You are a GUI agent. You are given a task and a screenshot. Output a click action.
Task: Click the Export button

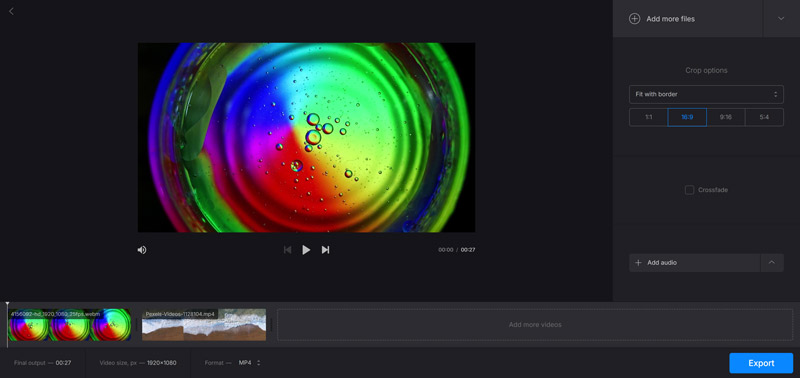click(x=761, y=363)
